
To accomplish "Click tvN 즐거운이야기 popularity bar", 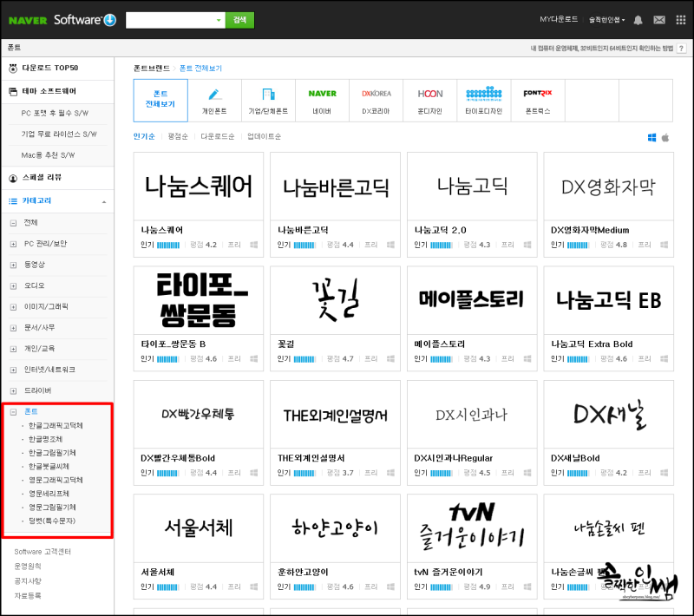I will [442, 587].
